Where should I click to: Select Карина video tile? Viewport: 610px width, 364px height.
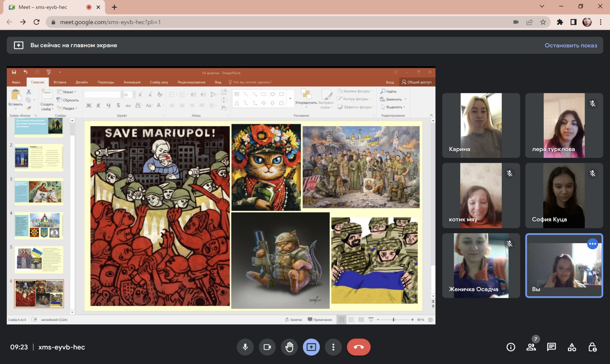[481, 125]
